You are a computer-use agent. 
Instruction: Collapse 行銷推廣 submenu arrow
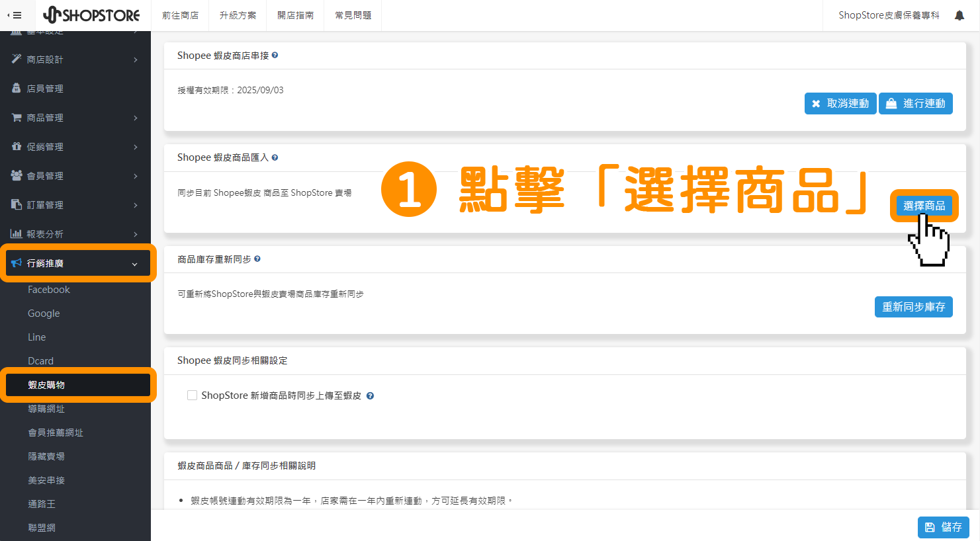pos(135,264)
